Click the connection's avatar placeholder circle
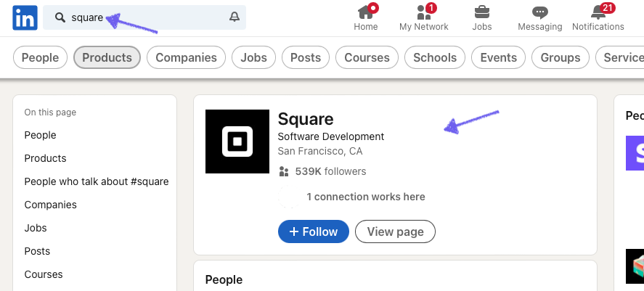644x291 pixels. coord(289,197)
